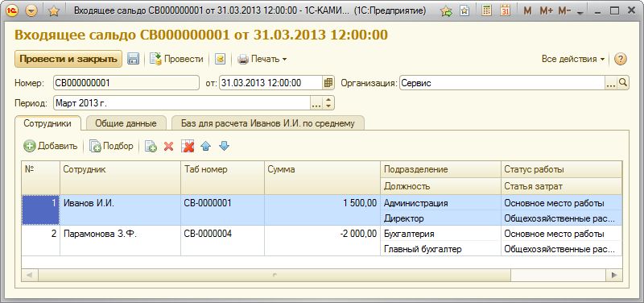Select Парамонова З.Ф. cell
Screen dimensions: 644x303
(x=120, y=241)
